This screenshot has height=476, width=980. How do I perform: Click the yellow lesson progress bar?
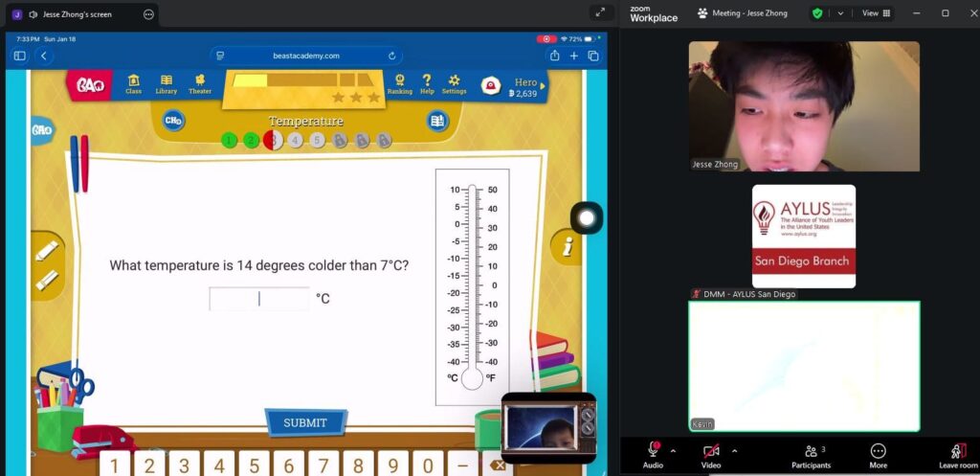(x=302, y=80)
